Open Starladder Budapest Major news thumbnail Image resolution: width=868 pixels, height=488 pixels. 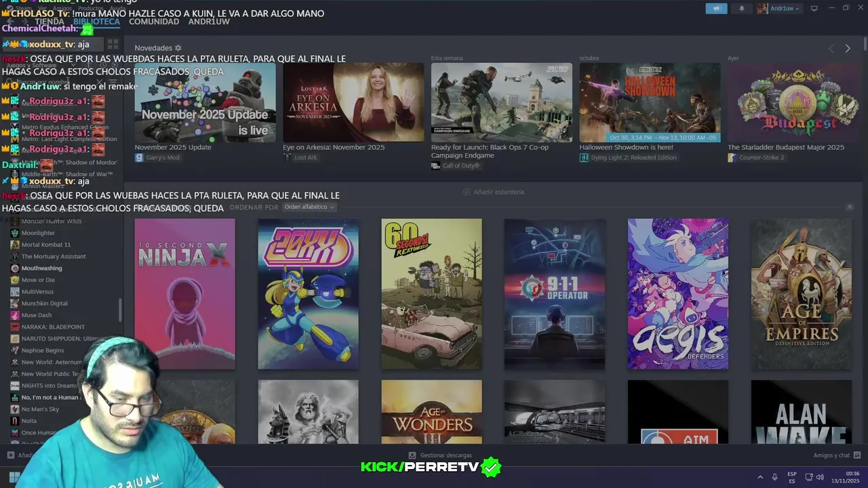(x=793, y=102)
